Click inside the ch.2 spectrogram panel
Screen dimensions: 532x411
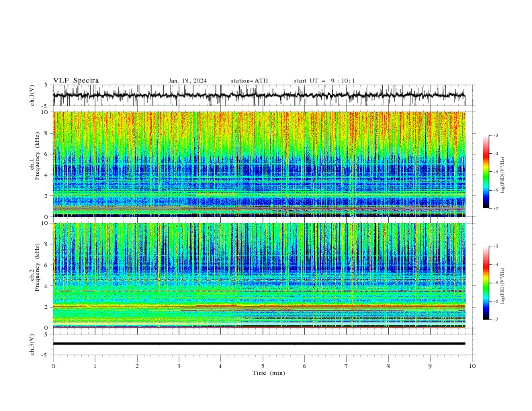pyautogui.click(x=259, y=275)
